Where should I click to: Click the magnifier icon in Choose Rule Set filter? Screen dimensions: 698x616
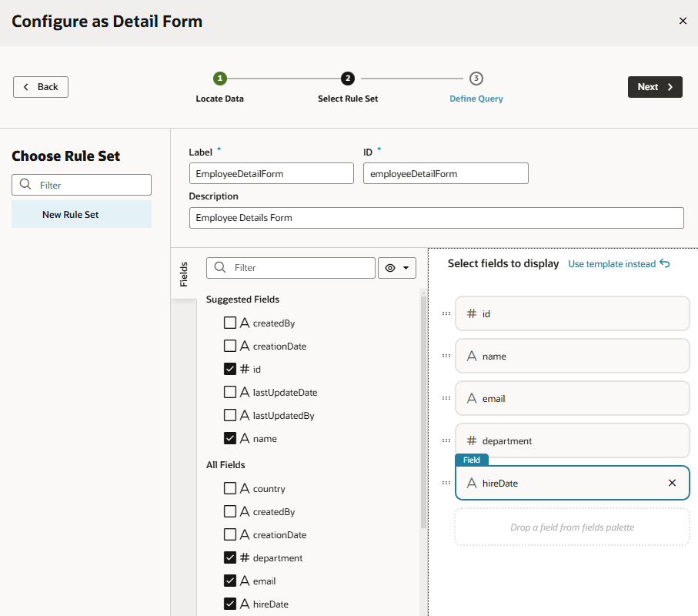point(26,185)
